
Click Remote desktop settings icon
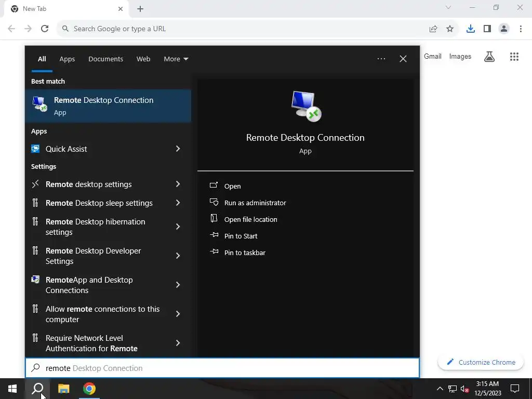click(x=35, y=184)
